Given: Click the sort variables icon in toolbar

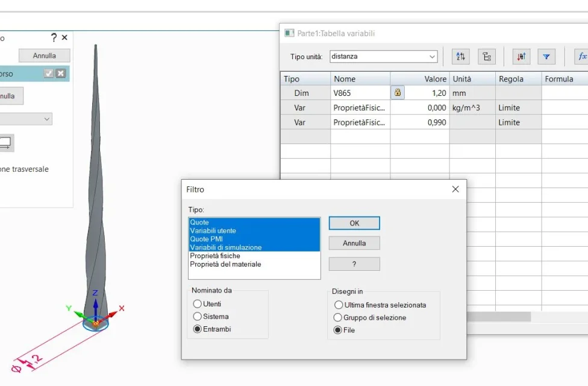Looking at the screenshot, I should click(x=460, y=57).
